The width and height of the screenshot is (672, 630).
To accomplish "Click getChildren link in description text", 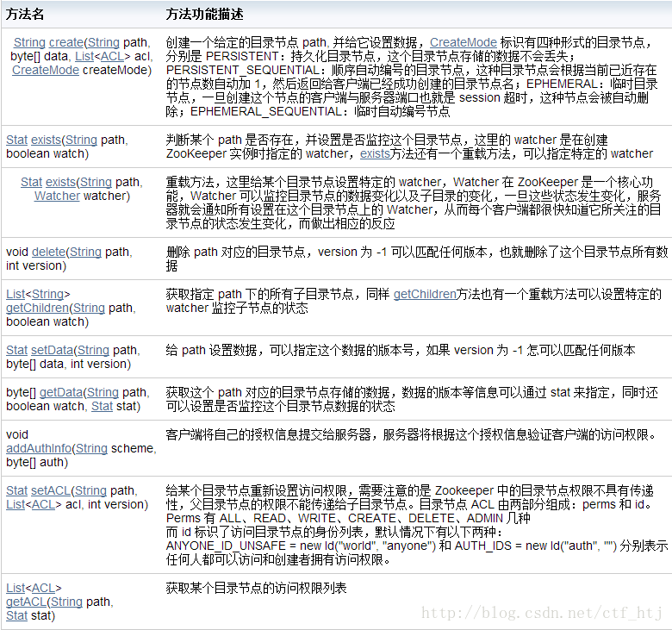I will click(x=425, y=294).
